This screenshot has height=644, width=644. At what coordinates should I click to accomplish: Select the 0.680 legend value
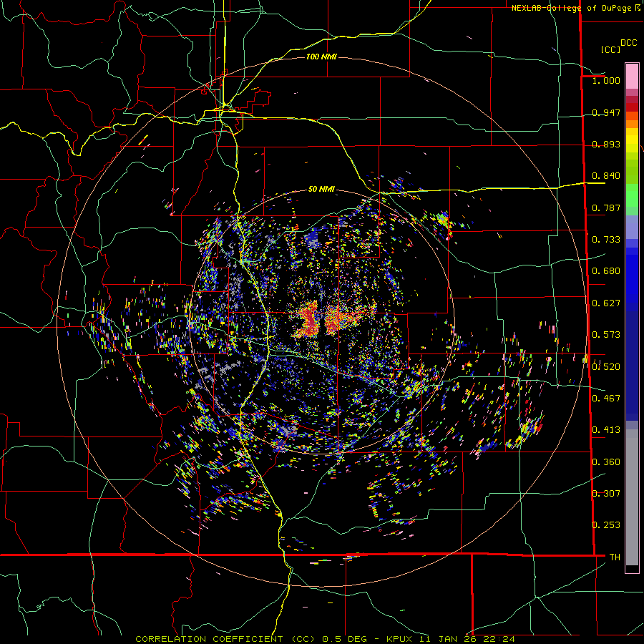point(606,271)
